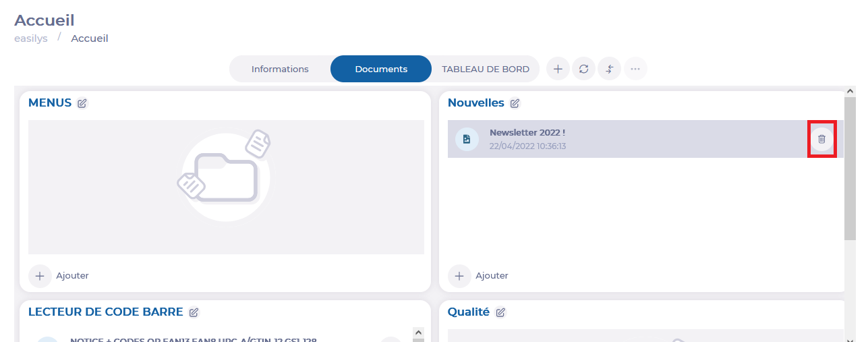Open the TABLEAU DE BORD tab
Viewport: 868px width, 342px height.
(486, 69)
